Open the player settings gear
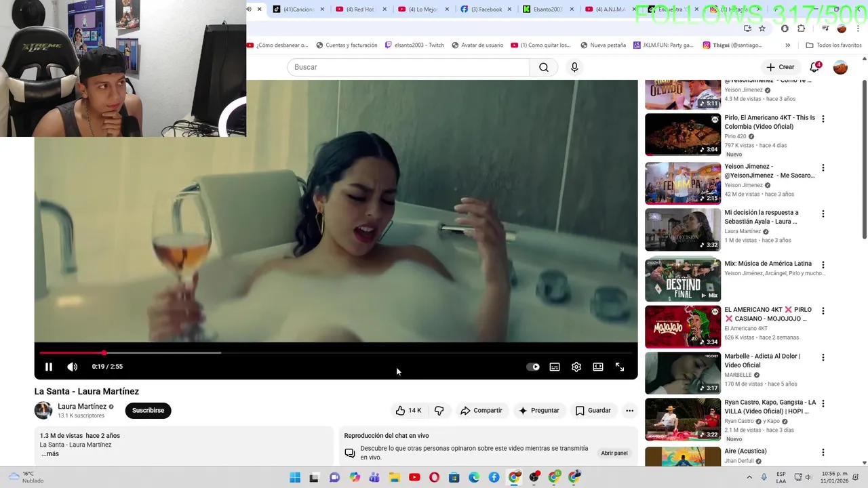Viewport: 868px width, 488px height. pyautogui.click(x=576, y=367)
